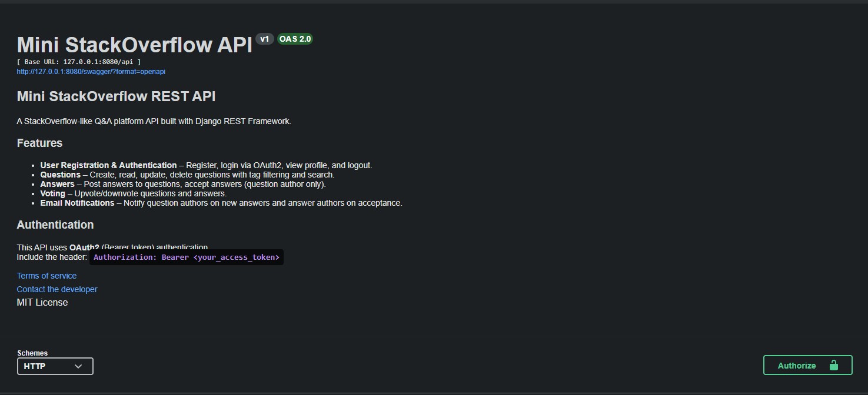Click the Authentication section heading
868x395 pixels.
55,225
